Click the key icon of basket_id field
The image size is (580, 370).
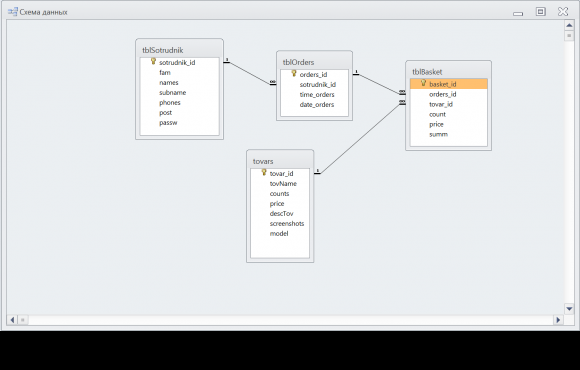(x=424, y=83)
